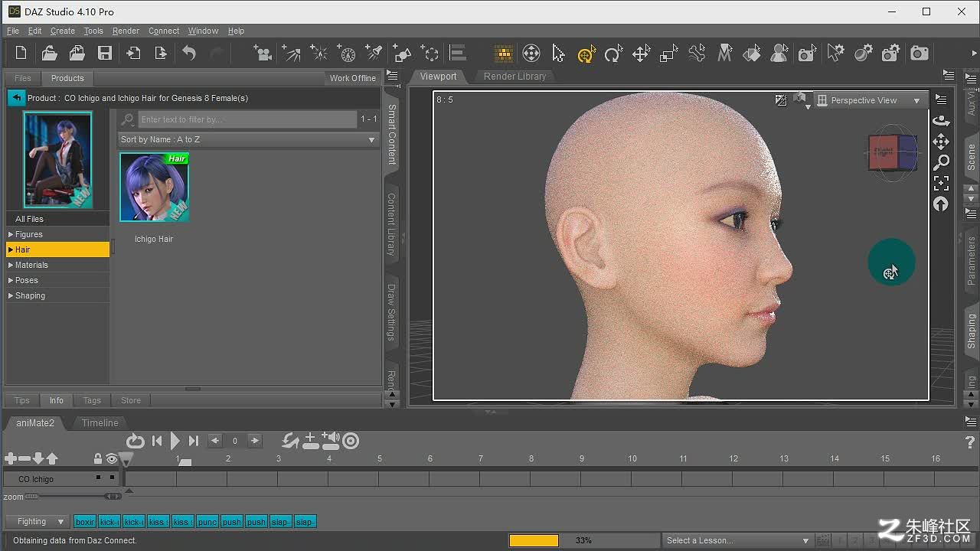Screen dimensions: 980x551
Task: Click the Render camera icon
Action: pyautogui.click(x=919, y=53)
